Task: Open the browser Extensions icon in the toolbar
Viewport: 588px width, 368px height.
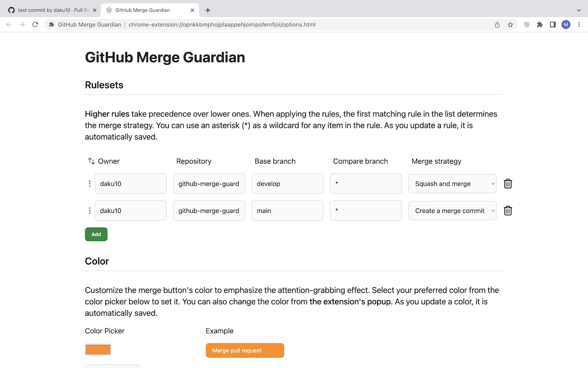Action: click(540, 24)
